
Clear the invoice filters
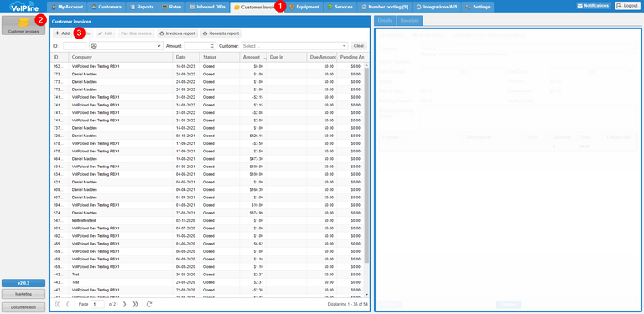coord(359,46)
